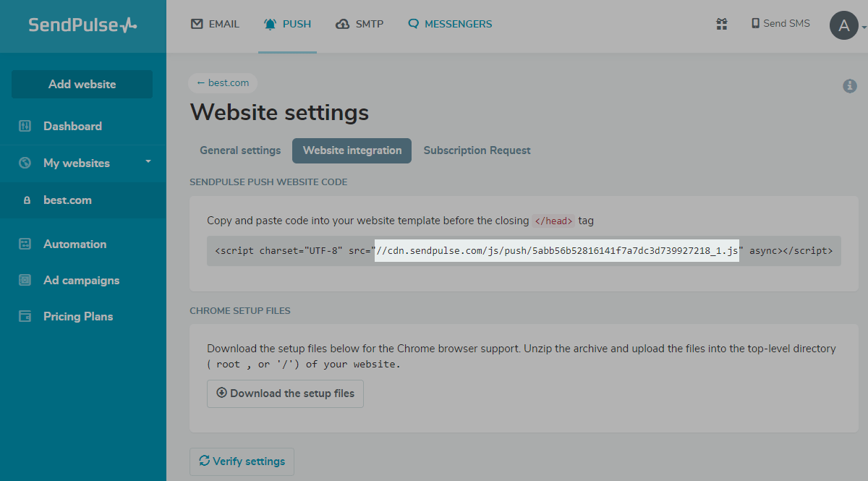Screen dimensions: 868x481
Task: Click the info icon
Action: pyautogui.click(x=850, y=86)
